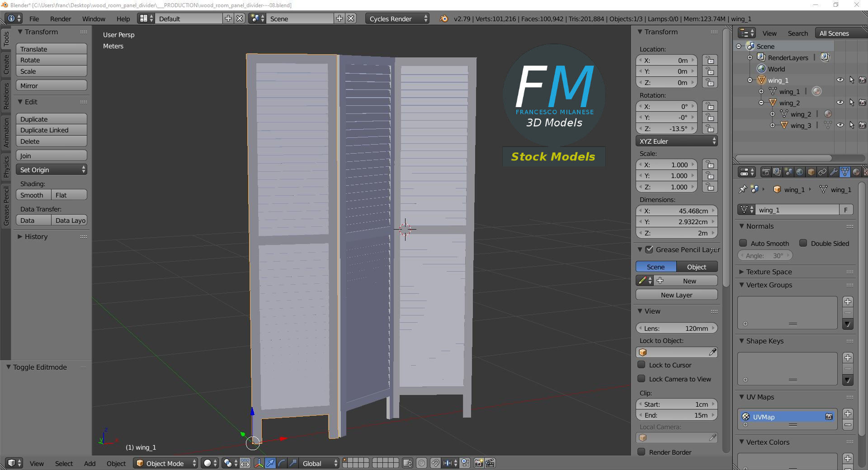Adjust the Auto Smooth Angle 30° field
868x470 pixels.
[x=765, y=255]
